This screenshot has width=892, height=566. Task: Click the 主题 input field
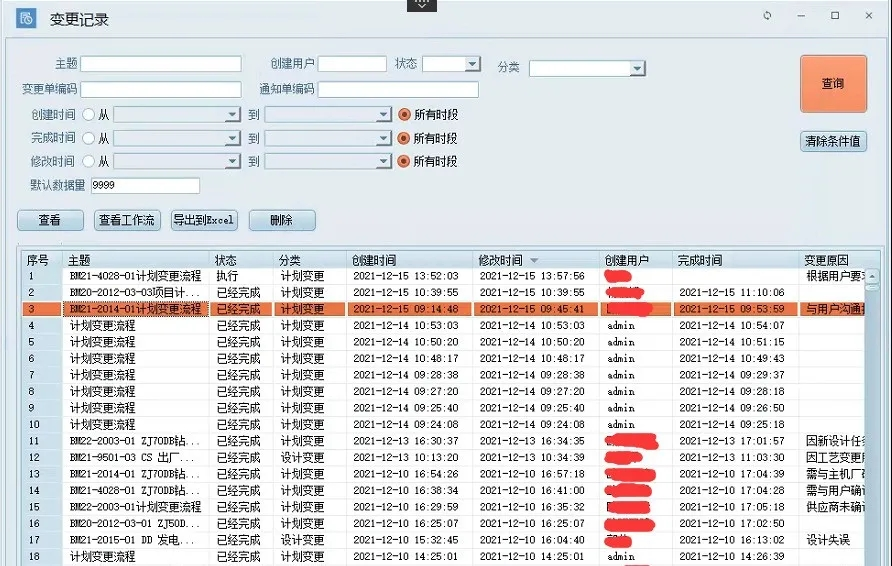click(161, 64)
